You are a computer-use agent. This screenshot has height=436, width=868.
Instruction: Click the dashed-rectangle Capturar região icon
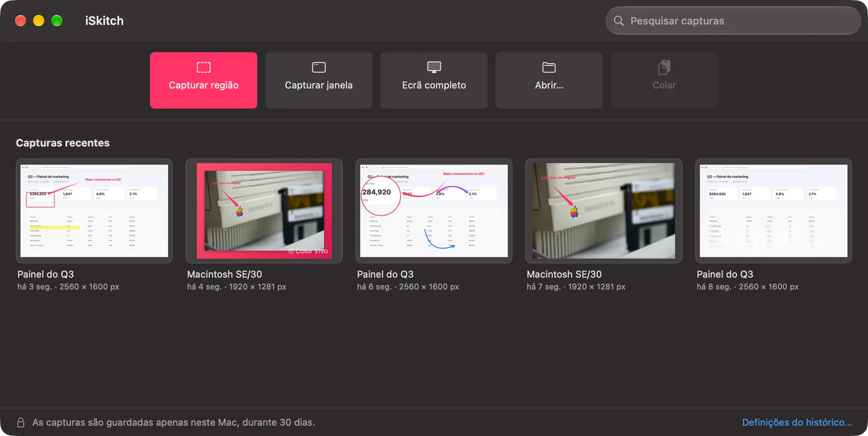(x=203, y=67)
